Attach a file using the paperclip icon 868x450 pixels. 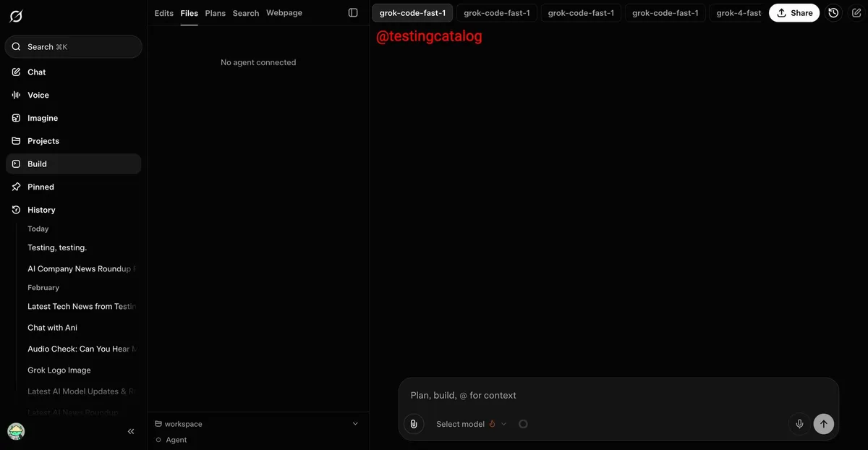[x=414, y=424]
